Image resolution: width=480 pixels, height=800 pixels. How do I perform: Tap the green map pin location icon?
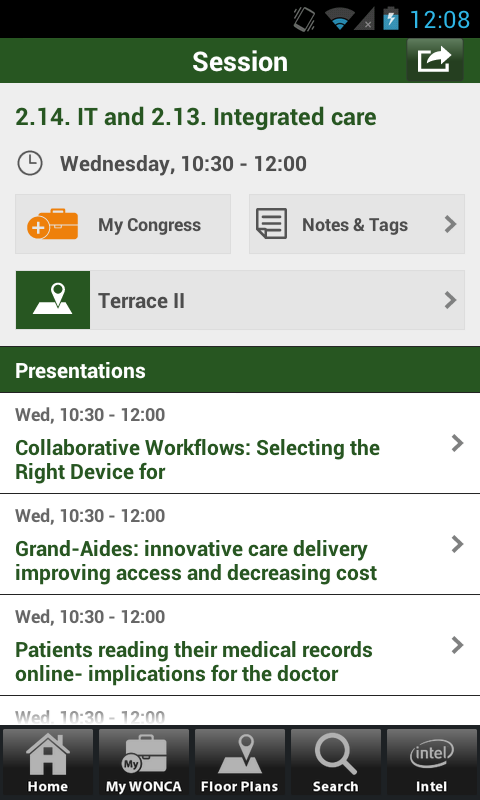coord(53,300)
